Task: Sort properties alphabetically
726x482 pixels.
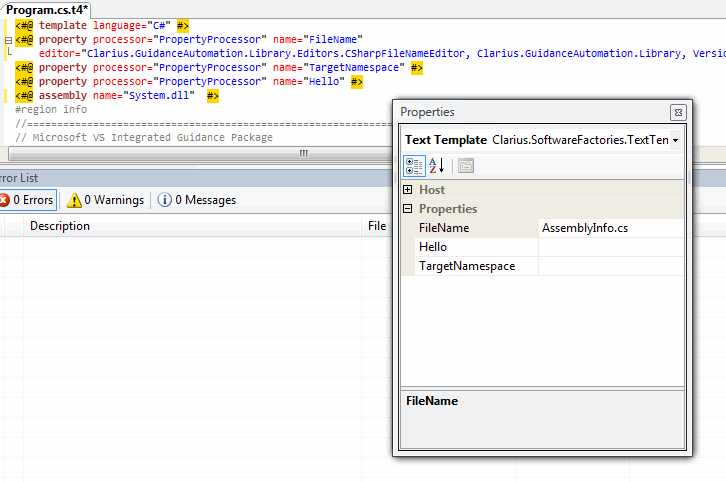Action: coord(437,166)
